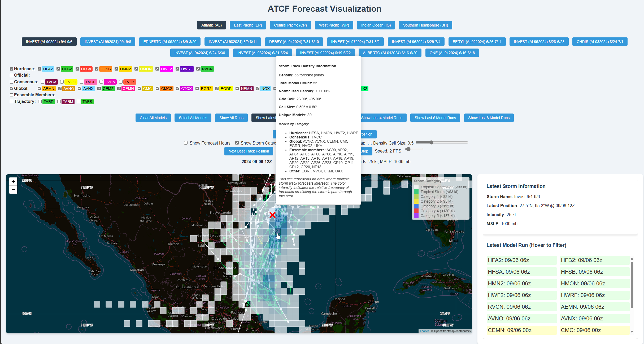Uncheck the NEMN global model
The image size is (644, 344).
coord(237,89)
